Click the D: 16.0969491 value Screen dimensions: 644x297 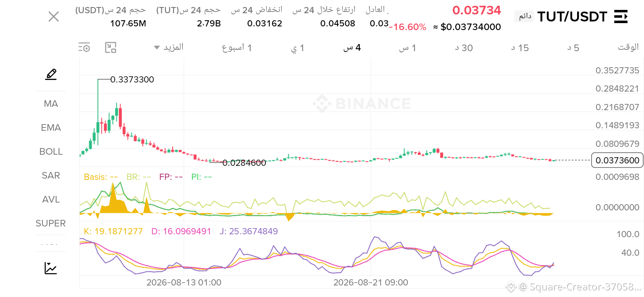pos(181,231)
